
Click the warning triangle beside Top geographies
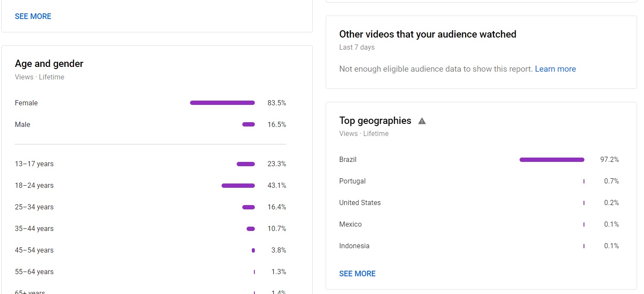pyautogui.click(x=422, y=121)
